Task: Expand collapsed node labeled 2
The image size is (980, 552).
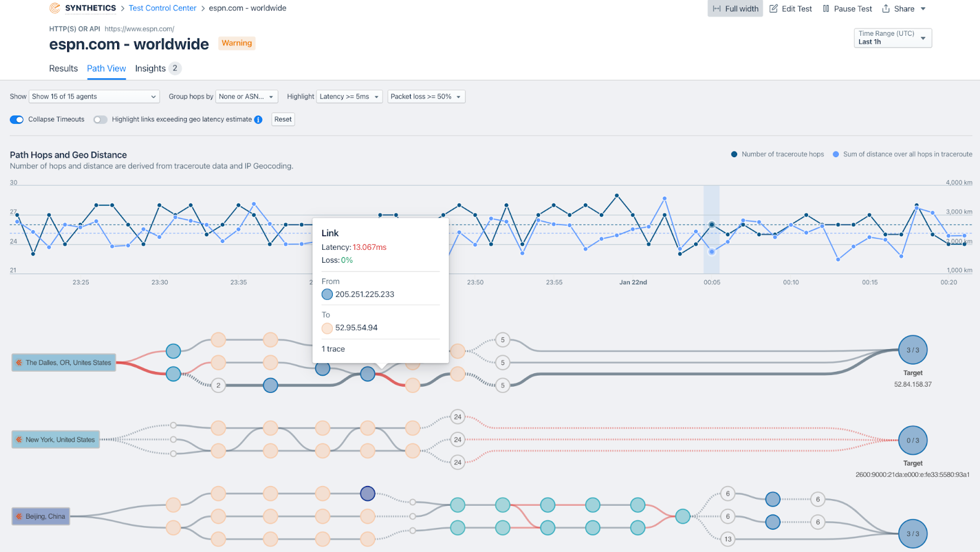Action: click(218, 385)
